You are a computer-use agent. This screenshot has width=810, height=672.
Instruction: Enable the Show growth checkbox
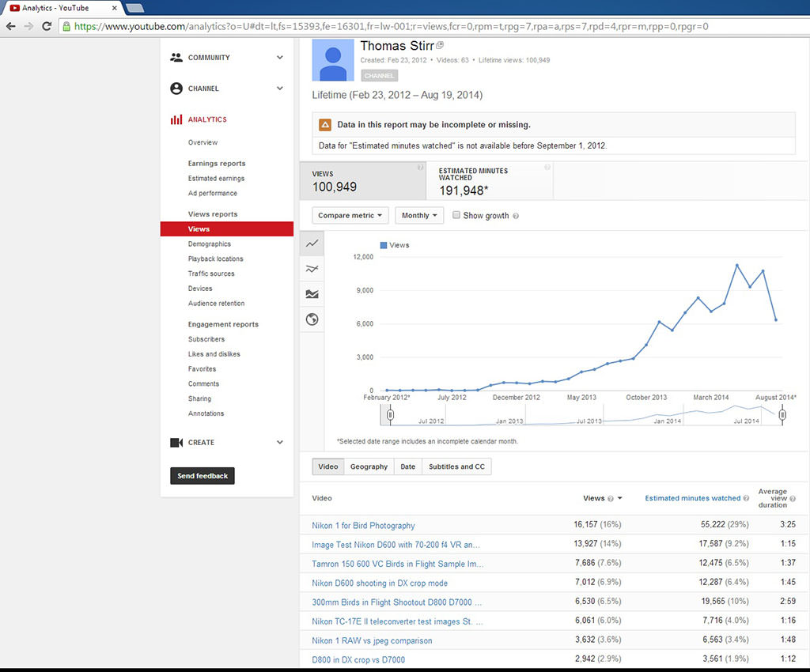(456, 215)
